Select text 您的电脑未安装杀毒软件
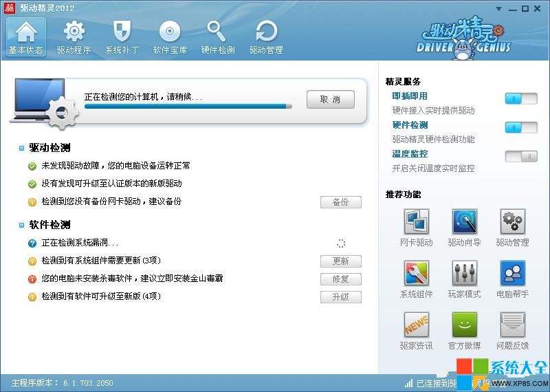This screenshot has height=392, width=550. pos(87,279)
